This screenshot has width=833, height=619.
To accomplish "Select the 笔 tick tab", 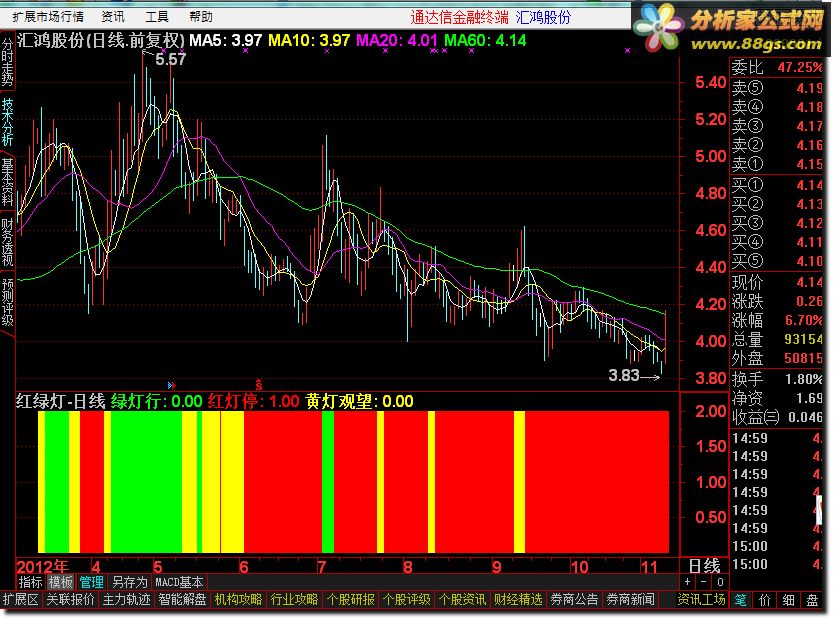I will click(741, 600).
